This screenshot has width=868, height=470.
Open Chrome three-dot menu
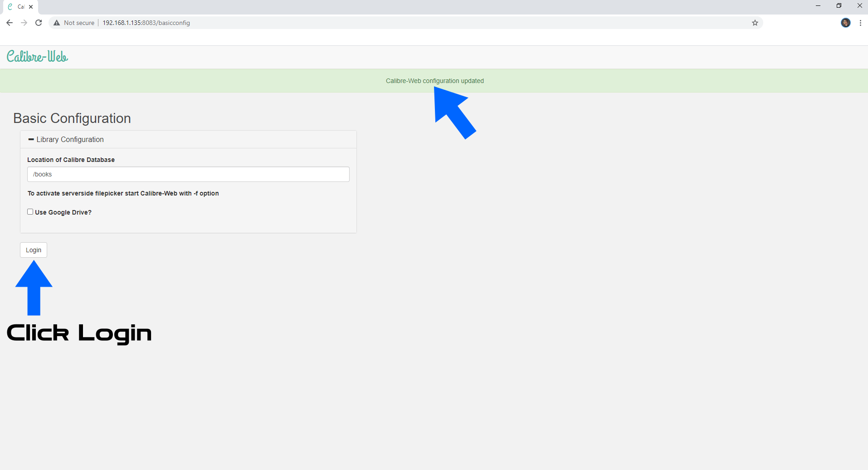(860, 23)
